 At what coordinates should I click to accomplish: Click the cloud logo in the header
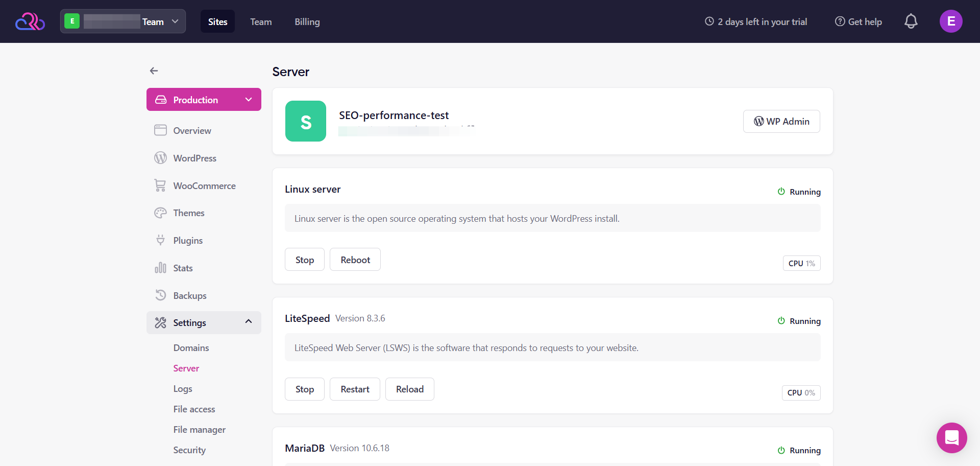click(x=30, y=21)
